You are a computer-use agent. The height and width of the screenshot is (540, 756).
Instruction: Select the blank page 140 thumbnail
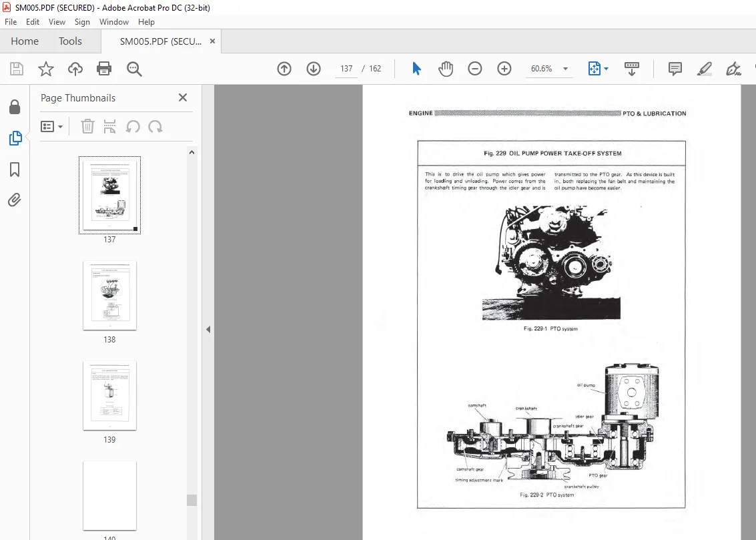[109, 496]
